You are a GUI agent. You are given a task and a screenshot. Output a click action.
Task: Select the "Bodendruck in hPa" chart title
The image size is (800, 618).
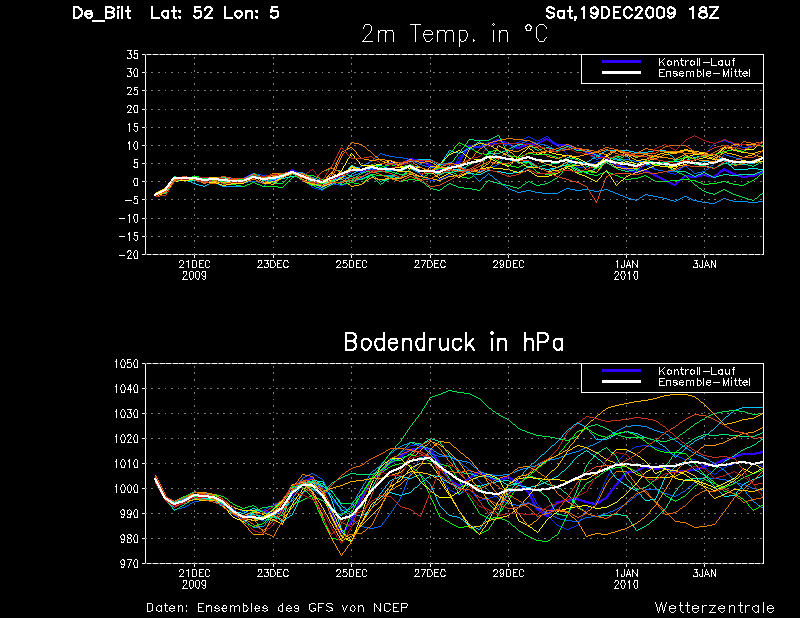(x=454, y=343)
